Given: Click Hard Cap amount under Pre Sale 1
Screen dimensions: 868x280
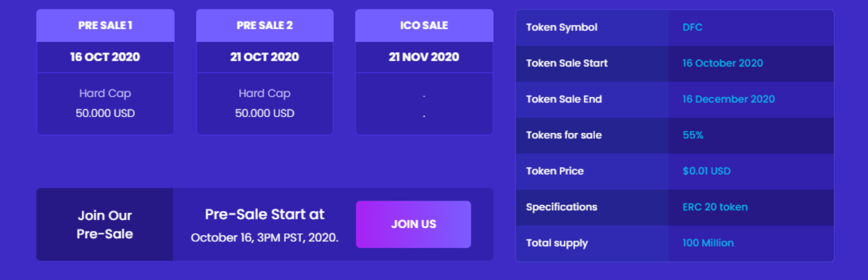Looking at the screenshot, I should point(105,113).
